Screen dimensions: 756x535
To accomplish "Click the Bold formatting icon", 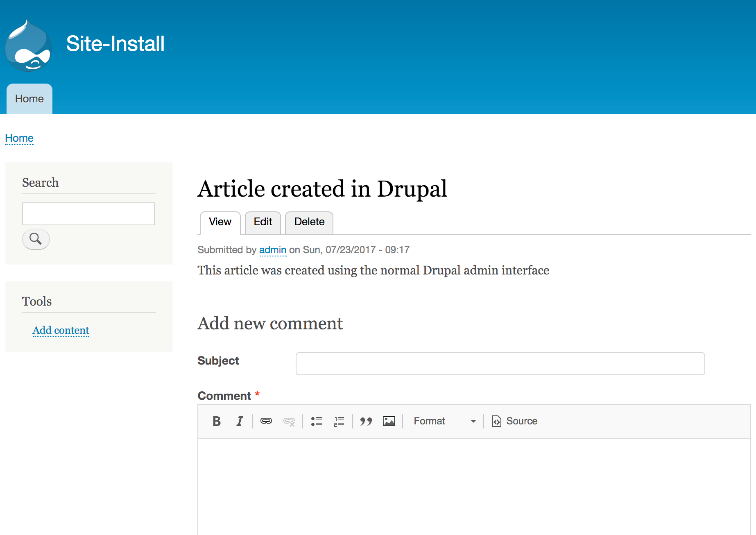I will tap(217, 421).
